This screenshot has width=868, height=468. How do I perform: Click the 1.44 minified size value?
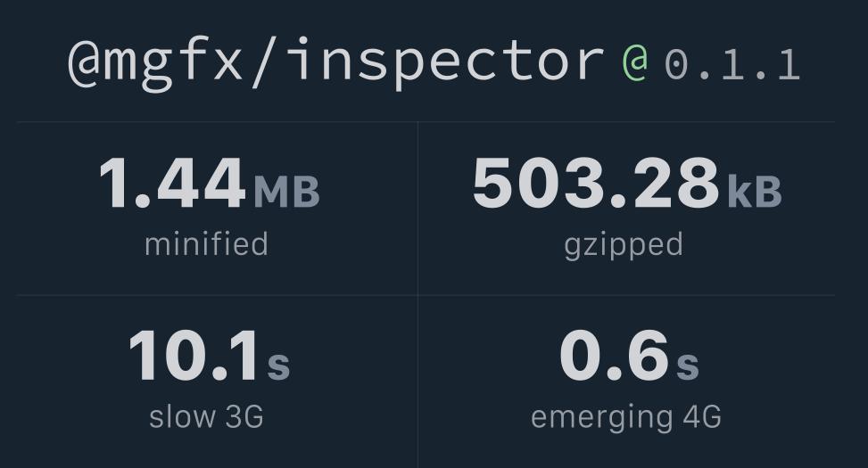click(172, 183)
